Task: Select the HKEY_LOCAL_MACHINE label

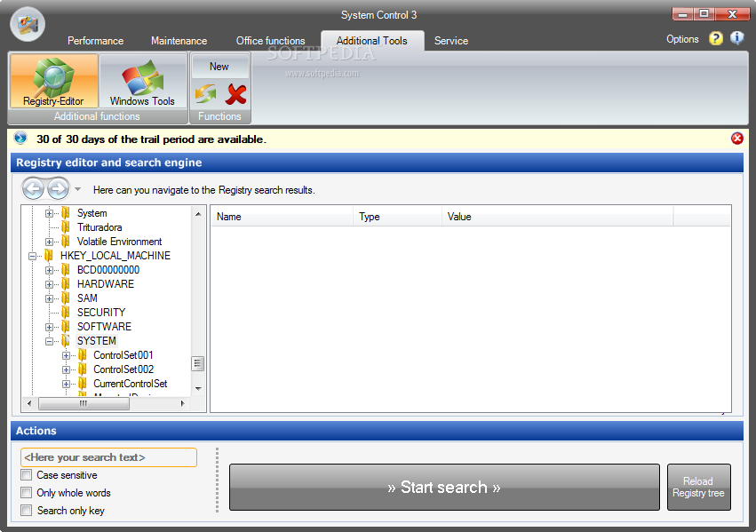Action: (x=115, y=256)
